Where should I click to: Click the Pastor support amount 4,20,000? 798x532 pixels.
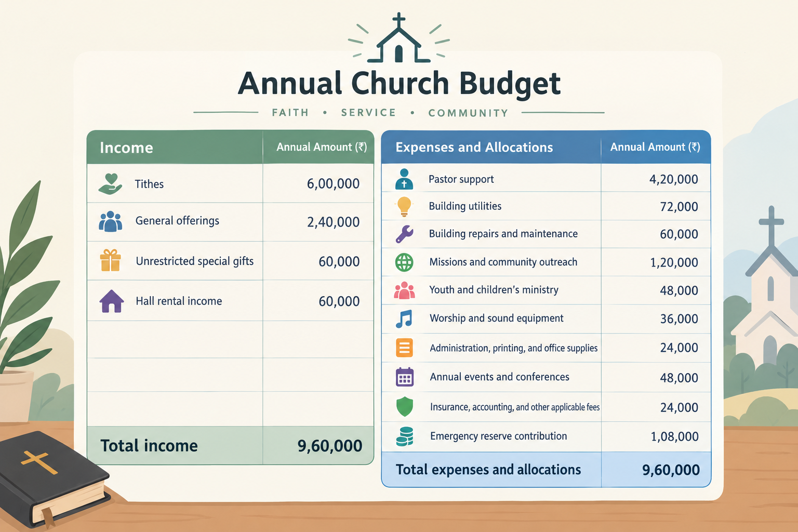[674, 179]
